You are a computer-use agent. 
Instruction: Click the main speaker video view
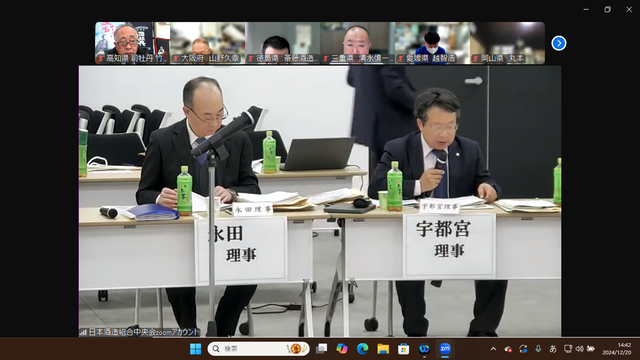[320, 201]
